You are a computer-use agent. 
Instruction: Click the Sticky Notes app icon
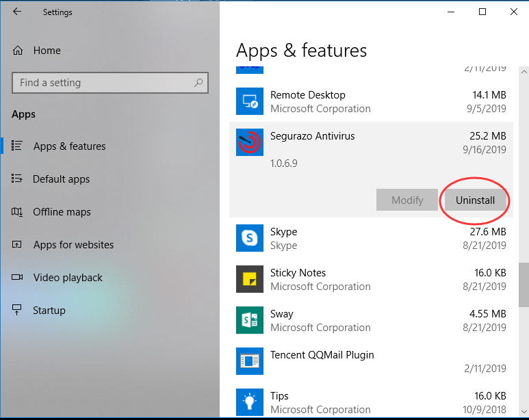(x=250, y=279)
